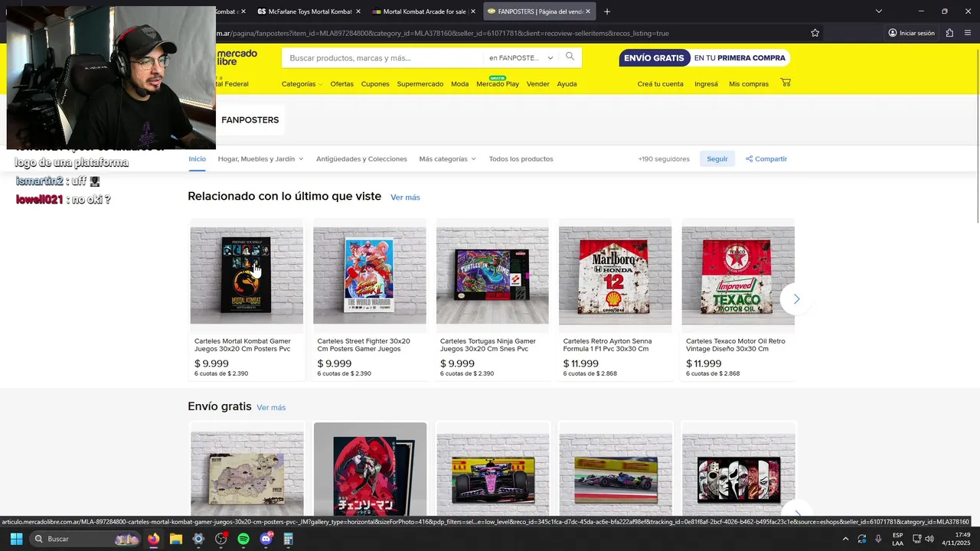Focus the Buscar productos search field
980x551 pixels.
383,57
